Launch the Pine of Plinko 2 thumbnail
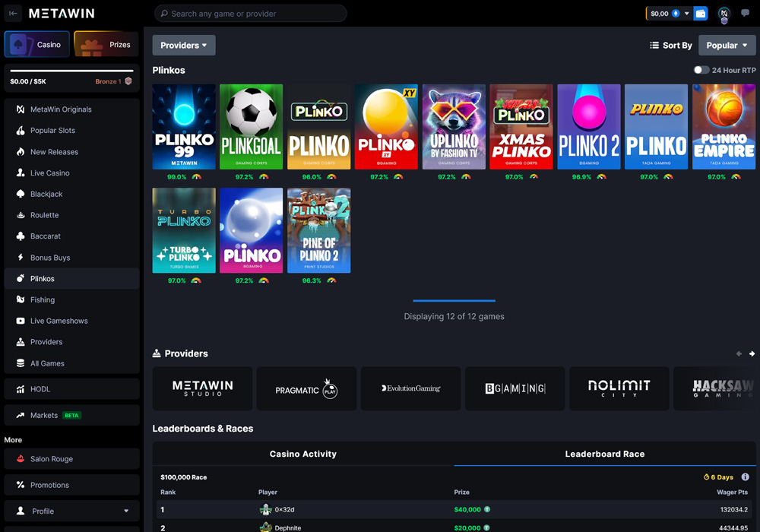Screen dimensions: 760x532 319,230
